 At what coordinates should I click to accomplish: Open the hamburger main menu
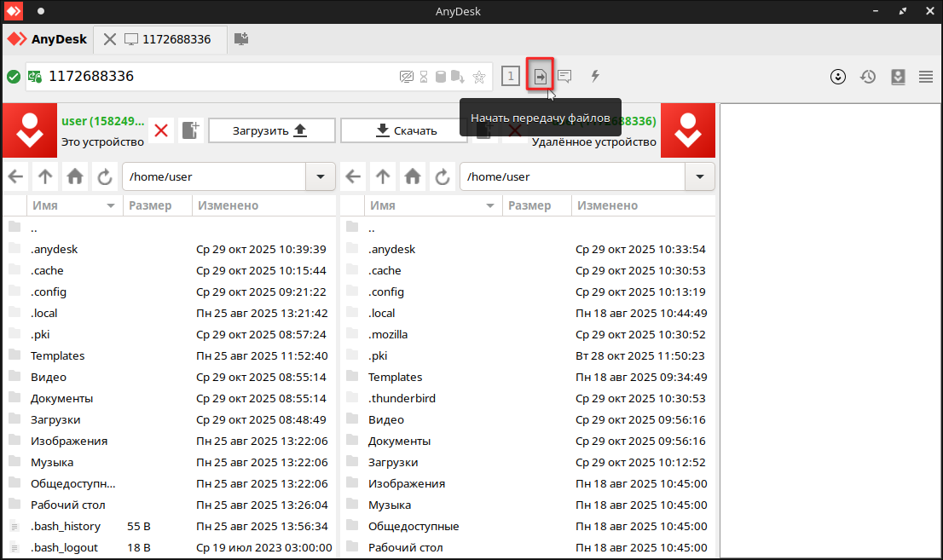click(926, 77)
